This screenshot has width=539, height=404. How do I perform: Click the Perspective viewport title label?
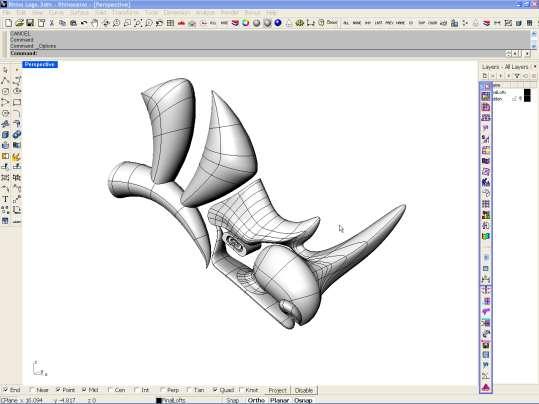click(40, 65)
